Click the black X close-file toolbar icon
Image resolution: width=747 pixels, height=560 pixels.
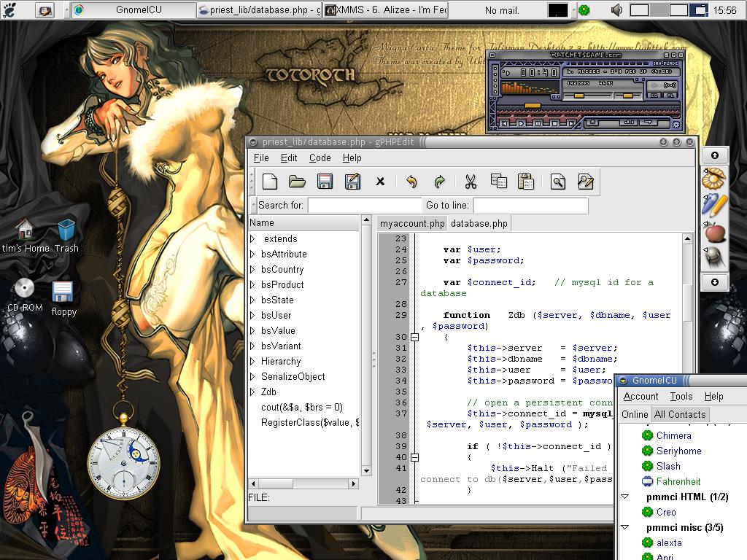380,182
